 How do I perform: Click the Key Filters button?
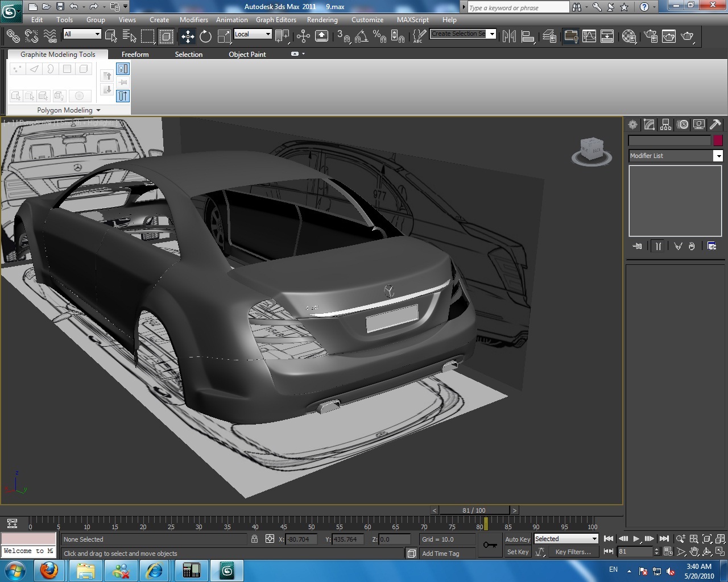(573, 552)
